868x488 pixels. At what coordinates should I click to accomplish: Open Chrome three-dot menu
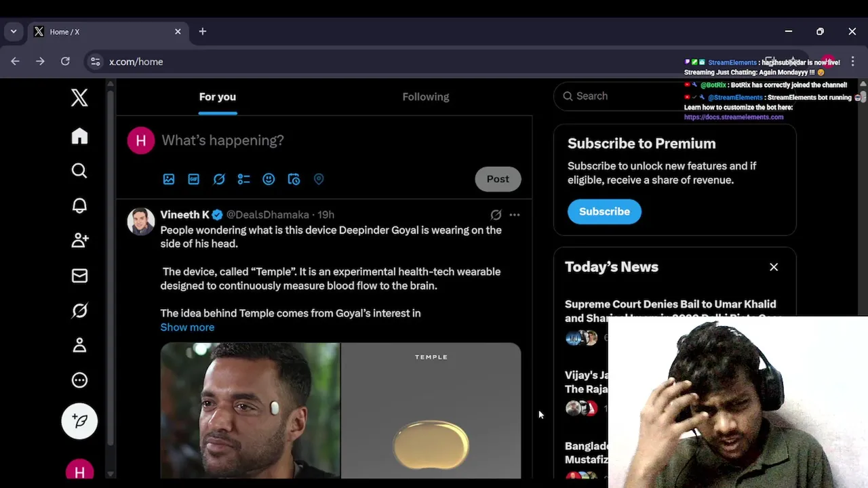click(852, 62)
